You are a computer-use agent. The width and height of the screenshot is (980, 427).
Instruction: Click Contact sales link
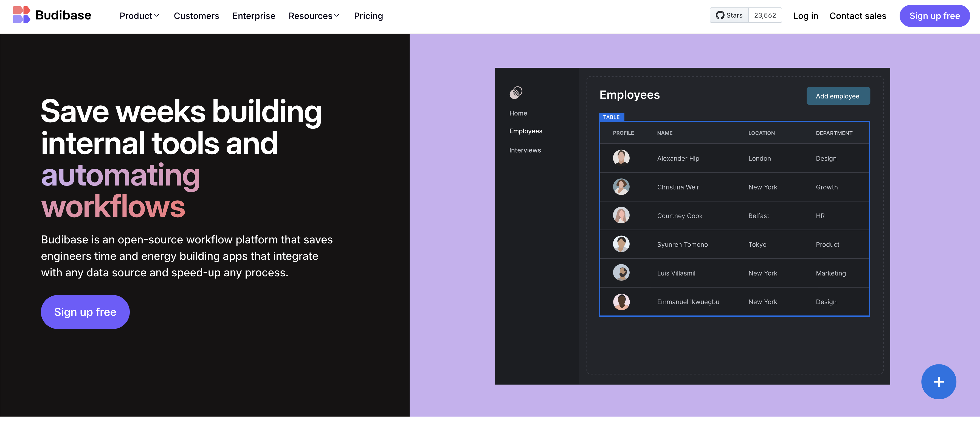click(858, 16)
